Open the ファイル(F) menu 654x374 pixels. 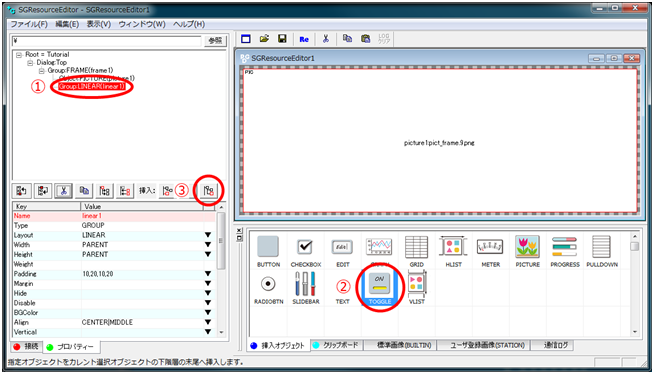[x=29, y=24]
